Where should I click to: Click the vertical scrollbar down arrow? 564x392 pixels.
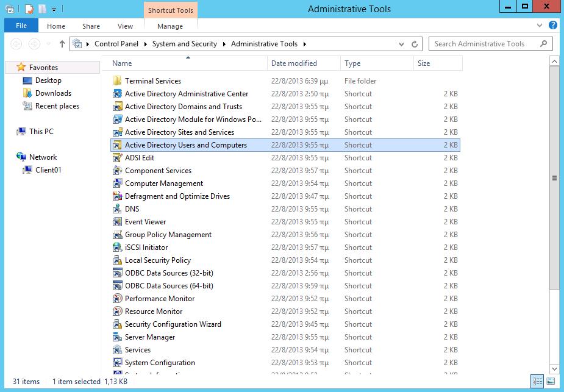pyautogui.click(x=554, y=369)
